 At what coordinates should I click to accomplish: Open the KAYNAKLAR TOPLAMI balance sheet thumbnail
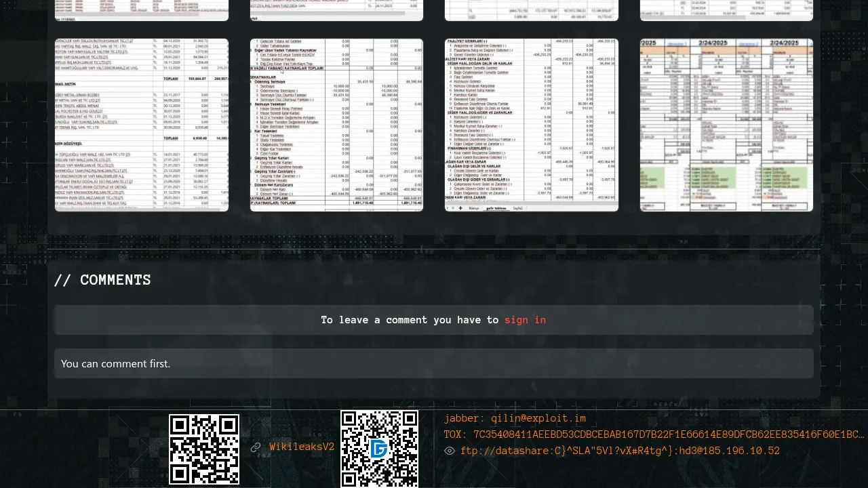pos(336,125)
